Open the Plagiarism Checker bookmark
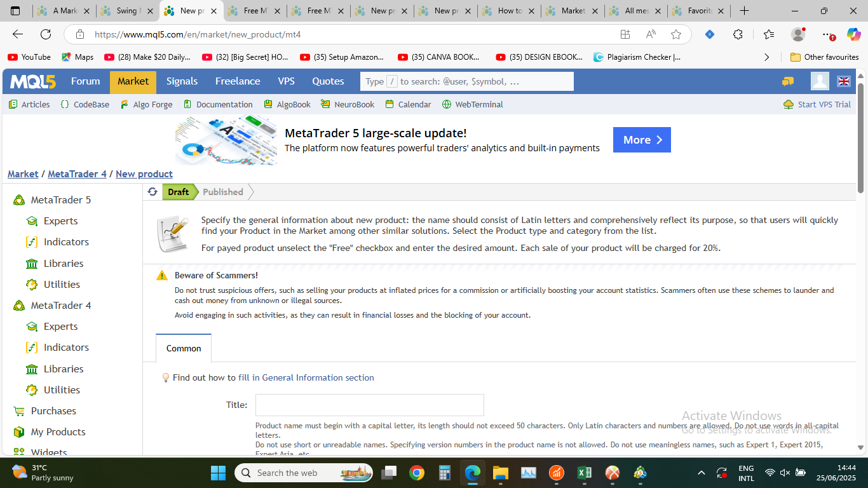 [x=637, y=57]
